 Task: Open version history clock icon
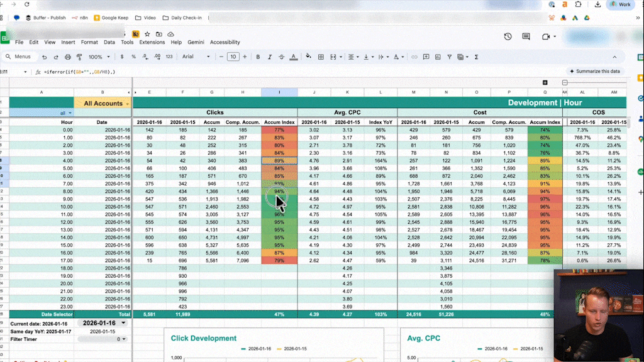click(508, 37)
